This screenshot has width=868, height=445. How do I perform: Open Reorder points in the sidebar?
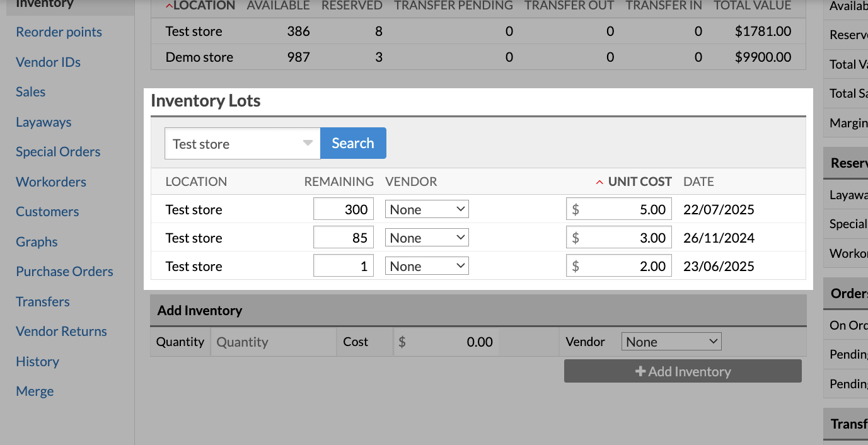tap(59, 32)
